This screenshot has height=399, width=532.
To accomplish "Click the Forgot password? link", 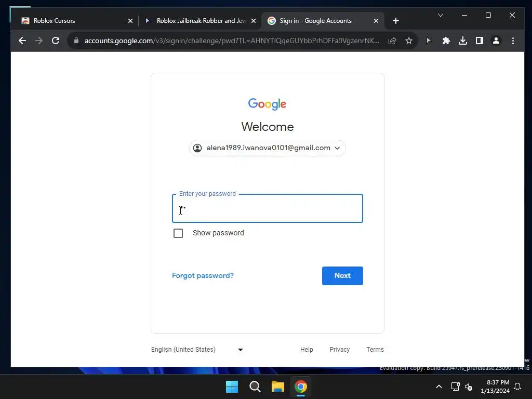I will point(203,275).
